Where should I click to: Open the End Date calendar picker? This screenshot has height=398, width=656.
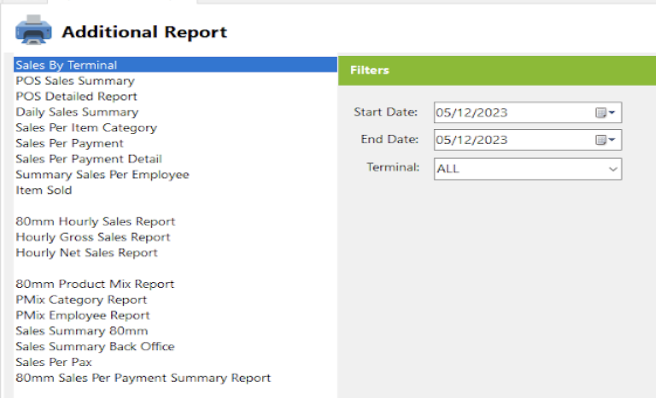(x=605, y=140)
